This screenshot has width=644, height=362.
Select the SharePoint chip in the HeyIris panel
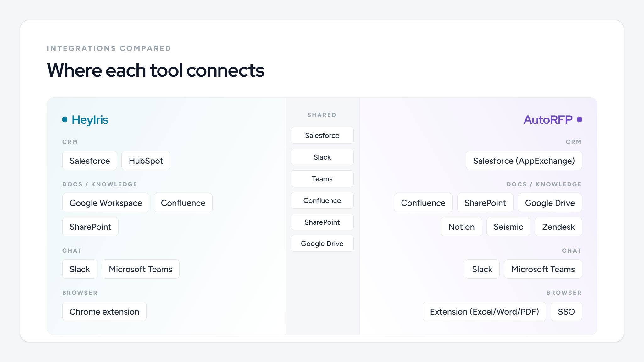click(x=90, y=227)
